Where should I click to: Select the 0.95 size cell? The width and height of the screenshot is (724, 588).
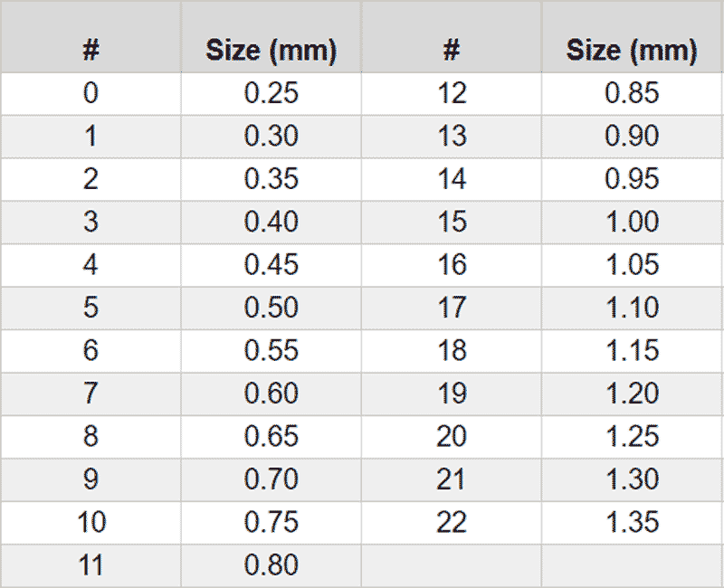tap(632, 179)
